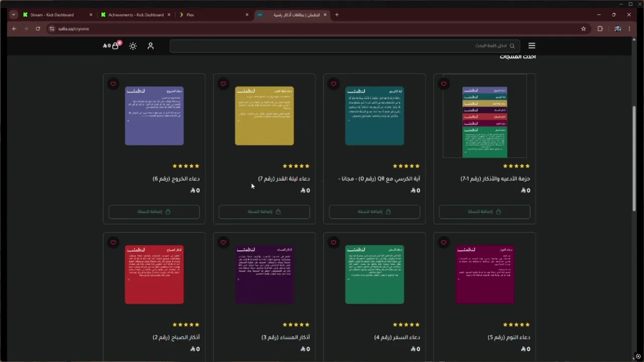The image size is (644, 362).
Task: Favorite the دعاء ليلة القدر (رقم 7) heart
Action: point(223,84)
